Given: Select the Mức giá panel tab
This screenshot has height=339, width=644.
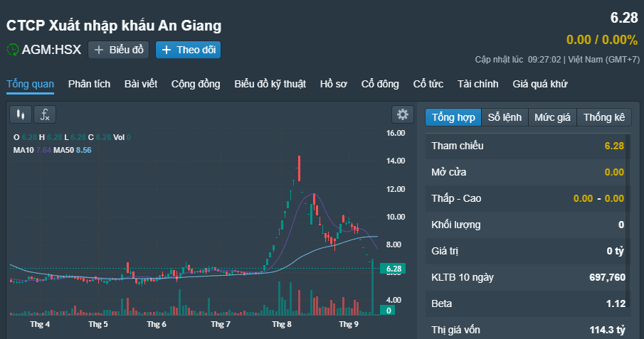Looking at the screenshot, I should 552,117.
